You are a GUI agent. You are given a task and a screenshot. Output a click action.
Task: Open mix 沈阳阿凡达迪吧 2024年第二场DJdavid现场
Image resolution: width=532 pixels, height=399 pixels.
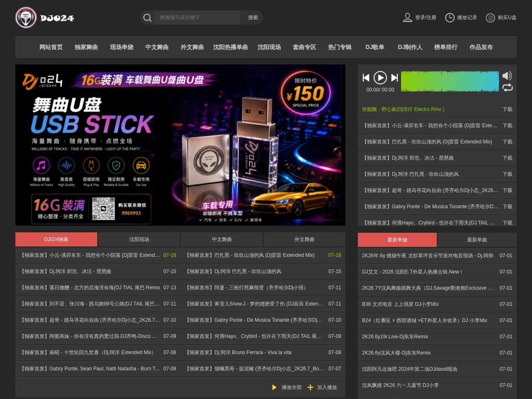tap(409, 369)
